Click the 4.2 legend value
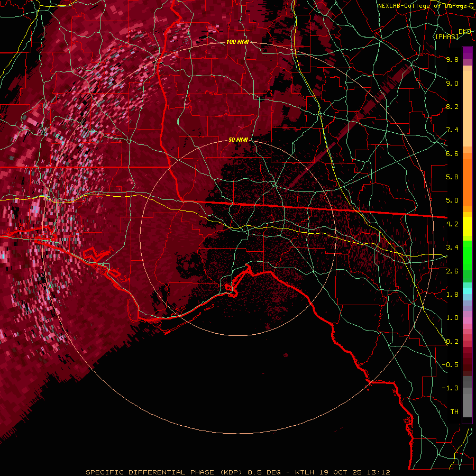The image size is (476, 476). pos(452,224)
